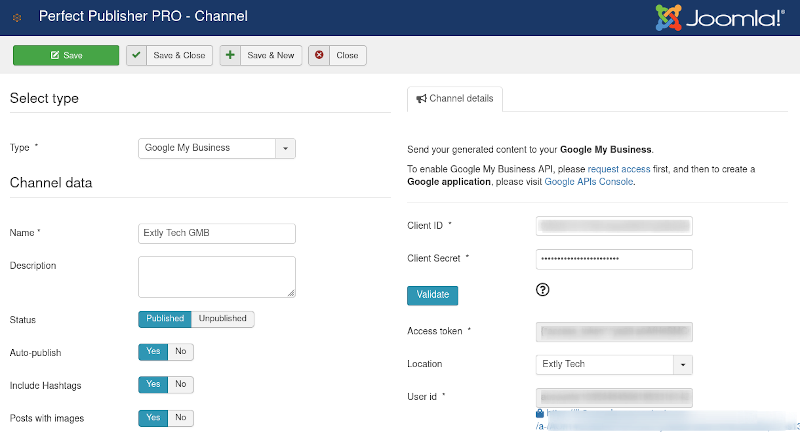Viewport: 800px width, 438px height.
Task: Click the Posts with images label
Action: click(47, 419)
